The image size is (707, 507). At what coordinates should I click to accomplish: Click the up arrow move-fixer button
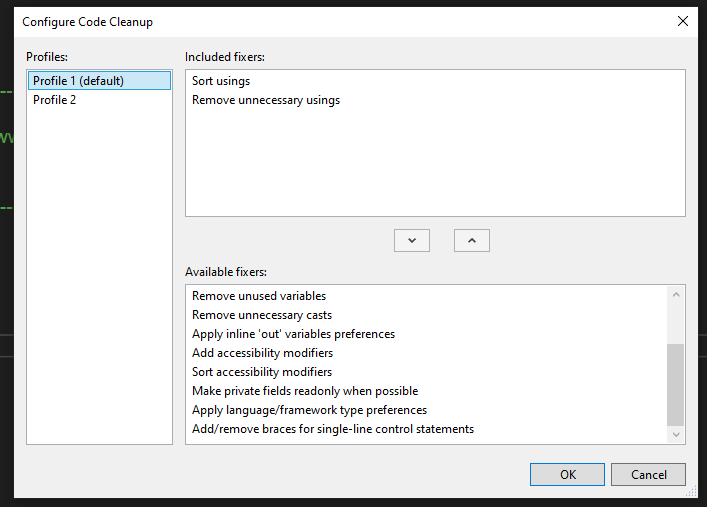click(472, 240)
